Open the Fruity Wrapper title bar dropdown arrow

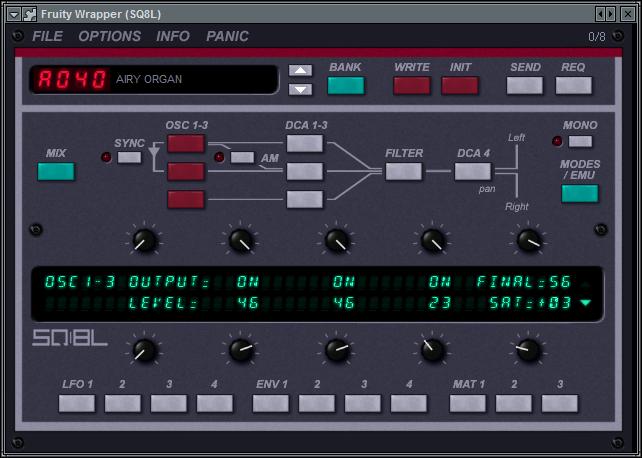click(x=14, y=14)
